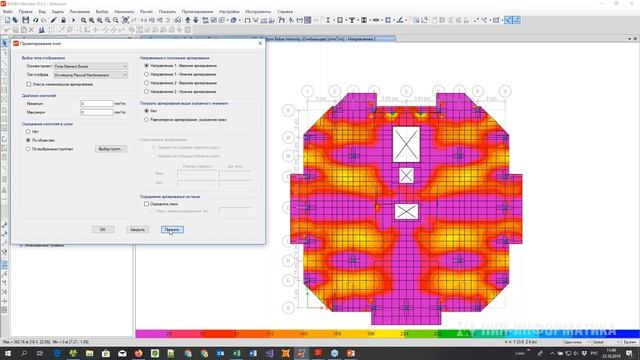Select 'По выбранным группам' radio option
Image resolution: width=640 pixels, height=360 pixels.
tap(28, 149)
